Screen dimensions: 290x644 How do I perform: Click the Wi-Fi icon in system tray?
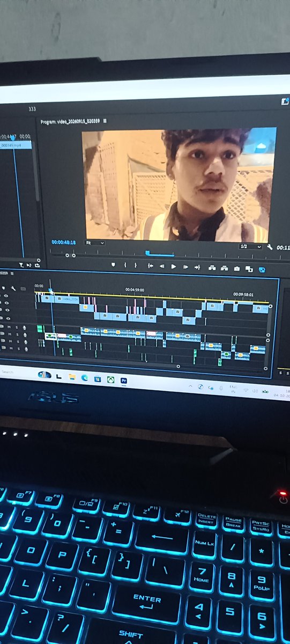click(x=246, y=391)
